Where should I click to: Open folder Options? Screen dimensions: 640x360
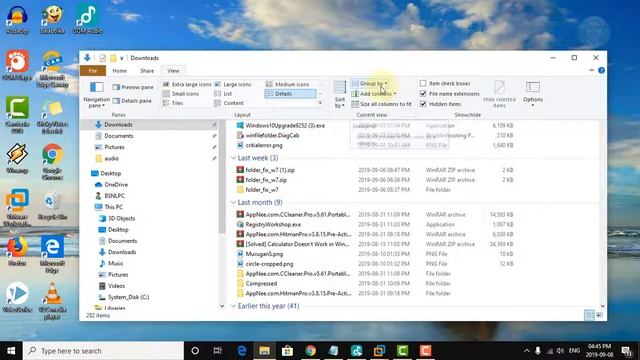click(533, 94)
